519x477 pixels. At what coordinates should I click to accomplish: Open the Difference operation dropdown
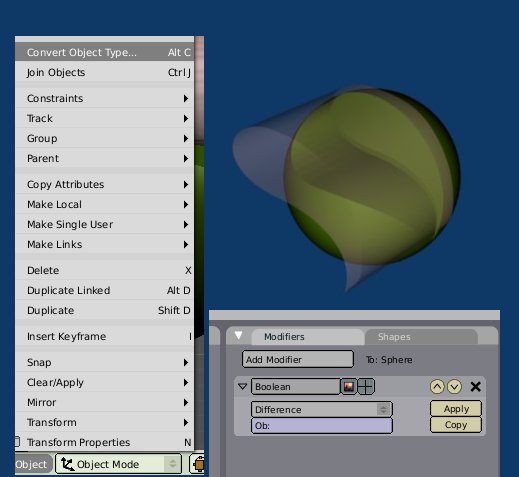pos(322,409)
